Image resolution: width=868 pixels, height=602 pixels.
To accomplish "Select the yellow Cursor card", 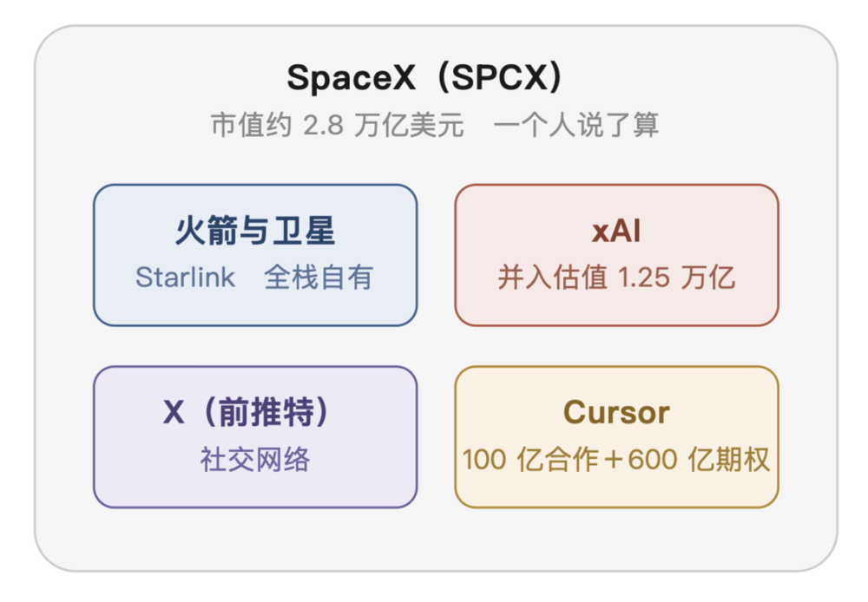I will click(616, 437).
